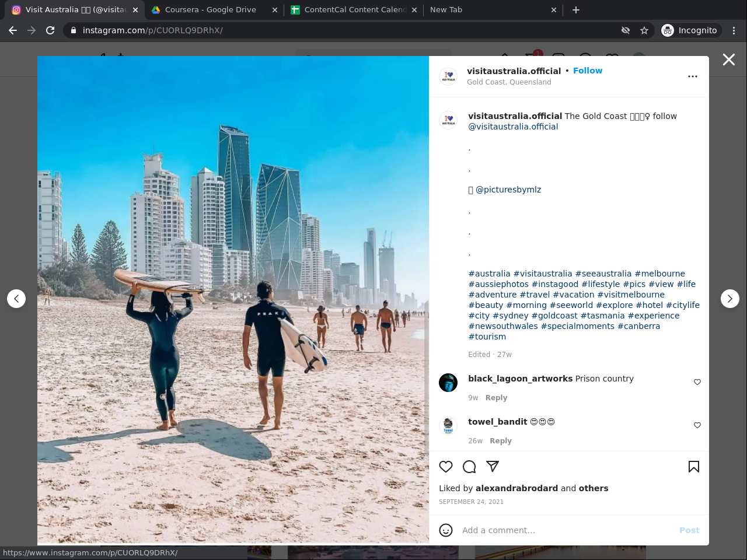Open the #sydney hashtag
This screenshot has width=747, height=560.
(x=511, y=316)
